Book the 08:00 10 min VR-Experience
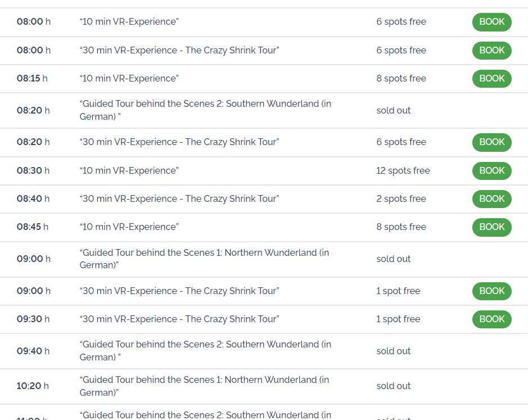This screenshot has height=420, width=528. (491, 22)
